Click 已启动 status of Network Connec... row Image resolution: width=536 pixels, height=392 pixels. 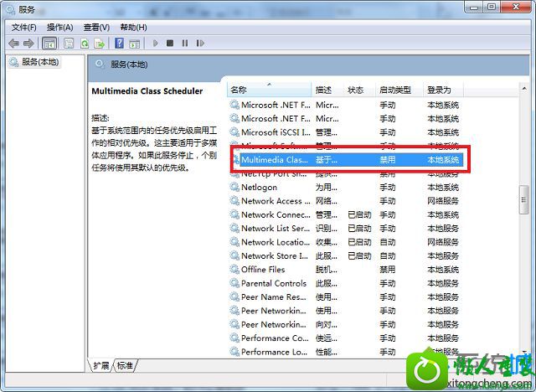(x=359, y=214)
